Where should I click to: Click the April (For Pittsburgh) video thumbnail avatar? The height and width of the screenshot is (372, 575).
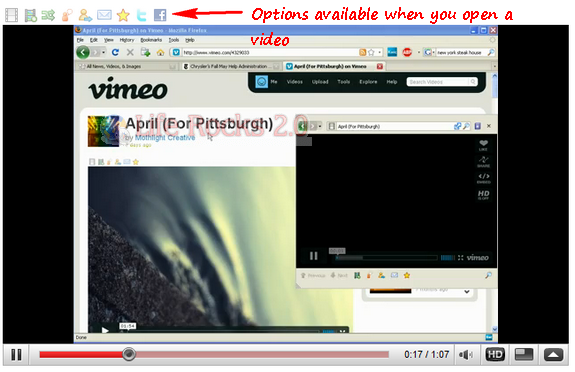click(x=103, y=131)
